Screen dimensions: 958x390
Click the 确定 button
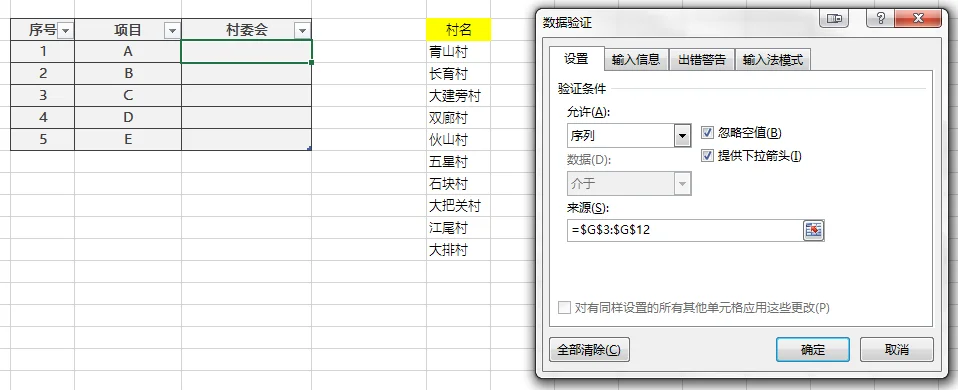[813, 350]
